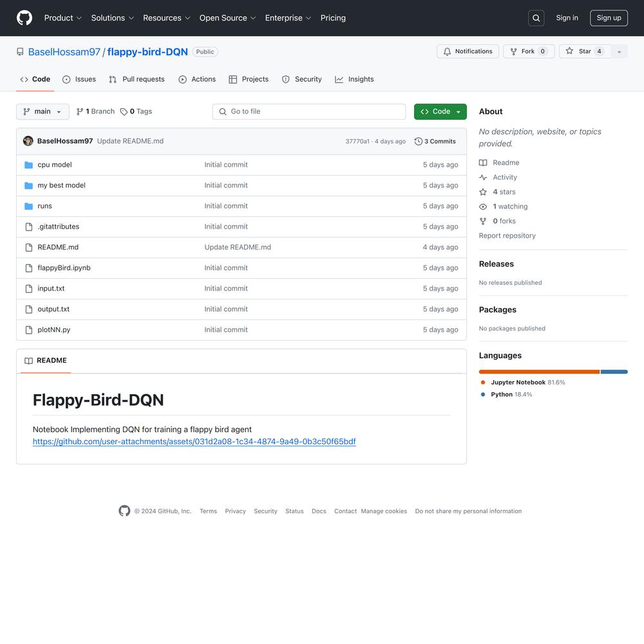
Task: Click the star icon beside 4 stars
Action: point(483,192)
